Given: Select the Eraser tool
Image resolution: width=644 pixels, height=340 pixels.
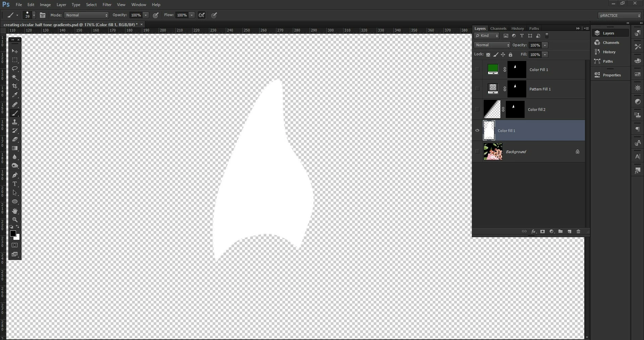Looking at the screenshot, I should tap(15, 139).
